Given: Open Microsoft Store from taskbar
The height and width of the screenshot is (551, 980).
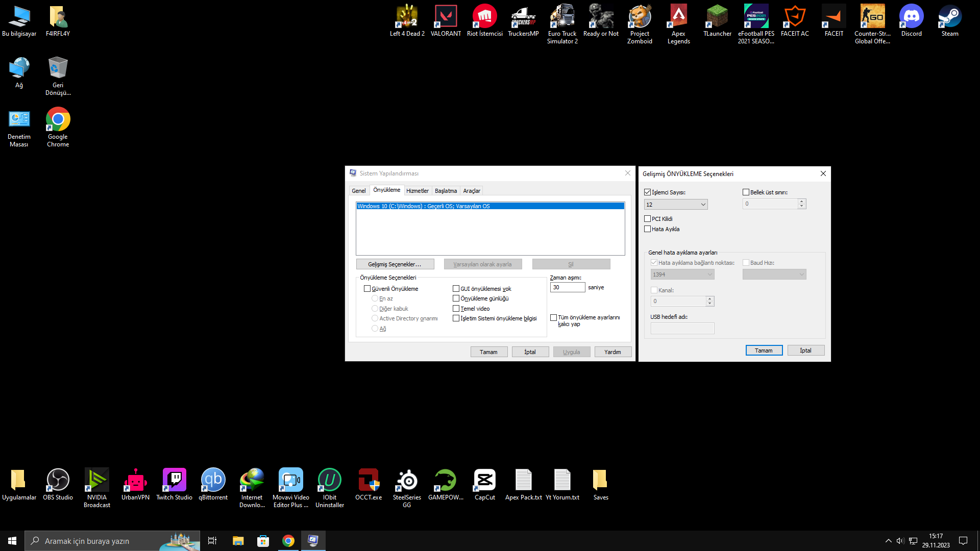Looking at the screenshot, I should (x=263, y=541).
